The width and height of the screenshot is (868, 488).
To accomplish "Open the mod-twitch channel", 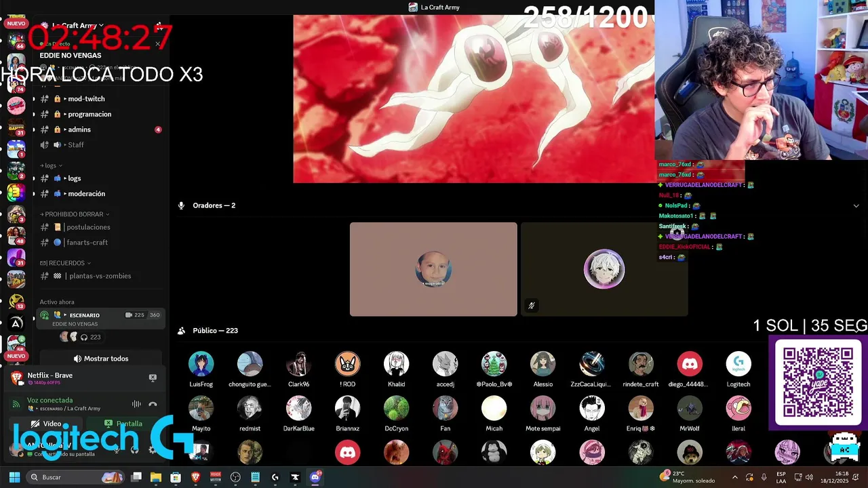I will (x=100, y=99).
